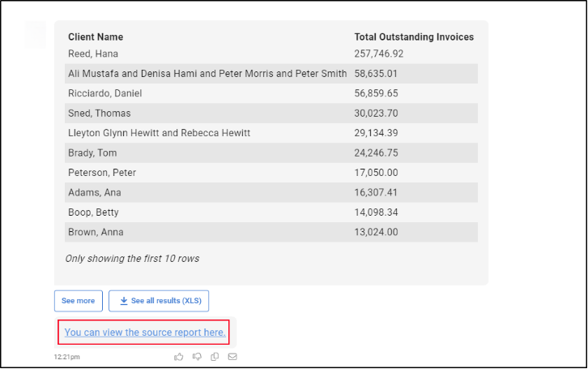Click the Client Name column header
The width and height of the screenshot is (588, 369).
[x=96, y=37]
